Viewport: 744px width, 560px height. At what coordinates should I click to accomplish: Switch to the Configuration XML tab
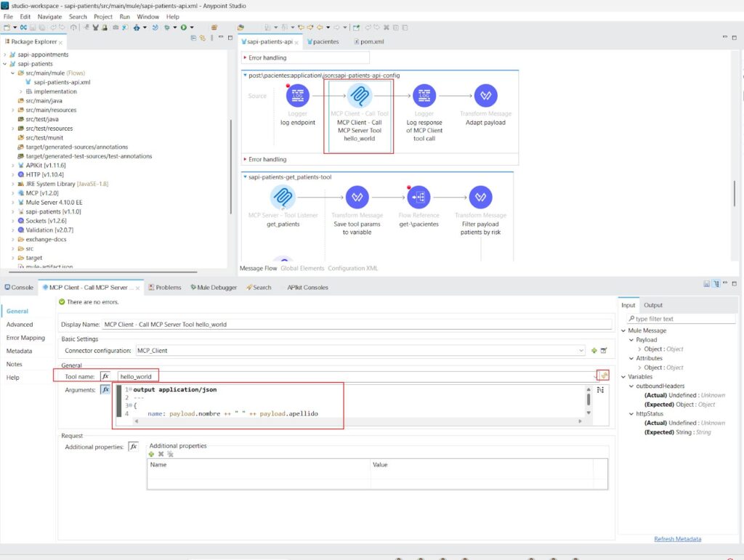[352, 269]
